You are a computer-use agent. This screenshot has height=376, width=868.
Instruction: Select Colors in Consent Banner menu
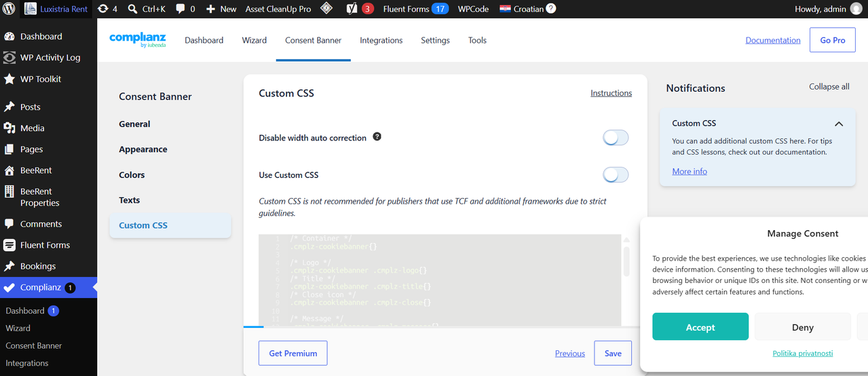tap(132, 174)
